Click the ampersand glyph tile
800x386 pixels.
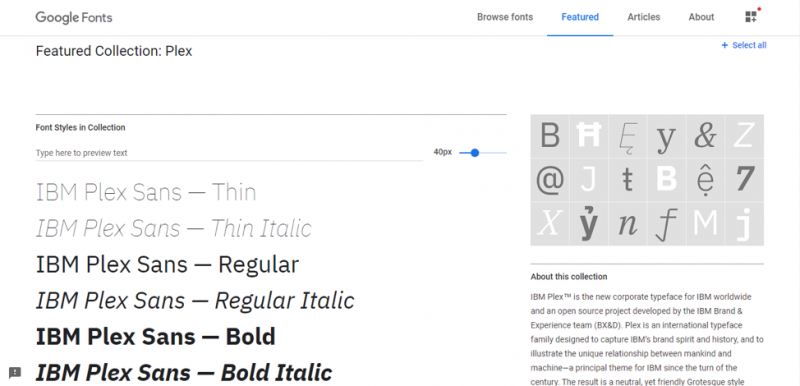pos(705,136)
